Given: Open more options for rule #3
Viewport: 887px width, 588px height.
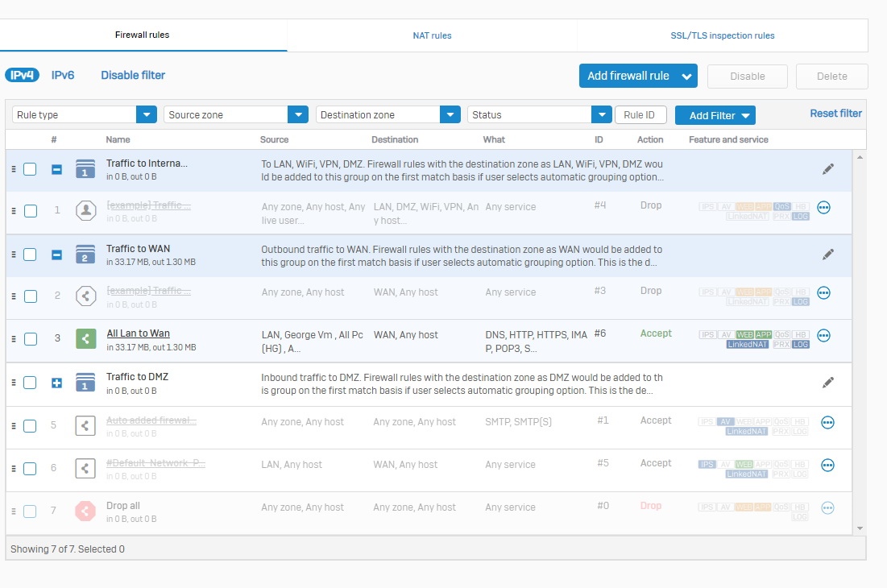Looking at the screenshot, I should [823, 293].
